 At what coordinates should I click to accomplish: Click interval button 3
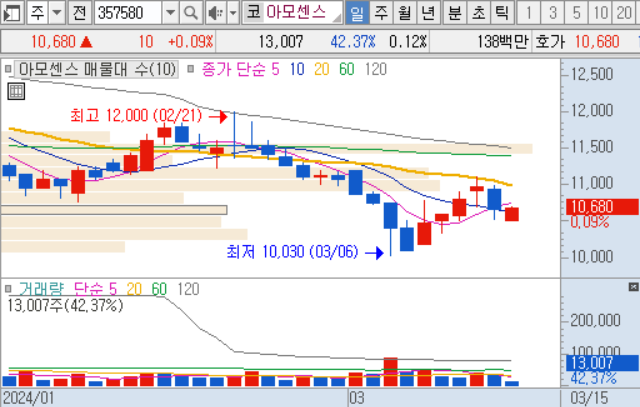552,13
